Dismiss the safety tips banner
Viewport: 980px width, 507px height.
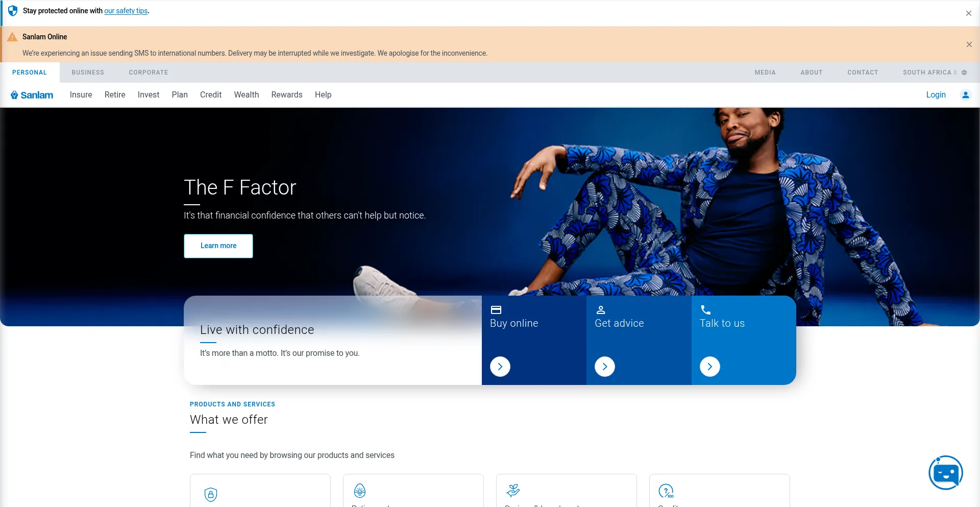(968, 13)
